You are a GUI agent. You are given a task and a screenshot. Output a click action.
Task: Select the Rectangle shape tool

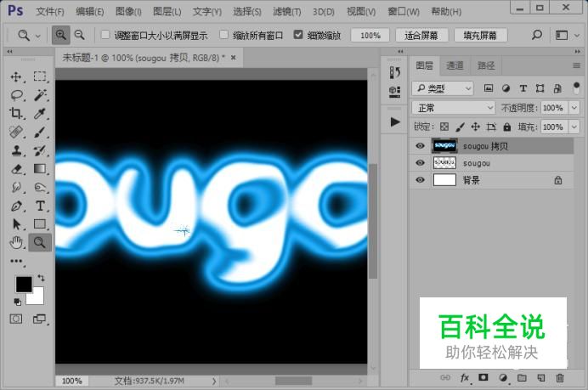[40, 223]
